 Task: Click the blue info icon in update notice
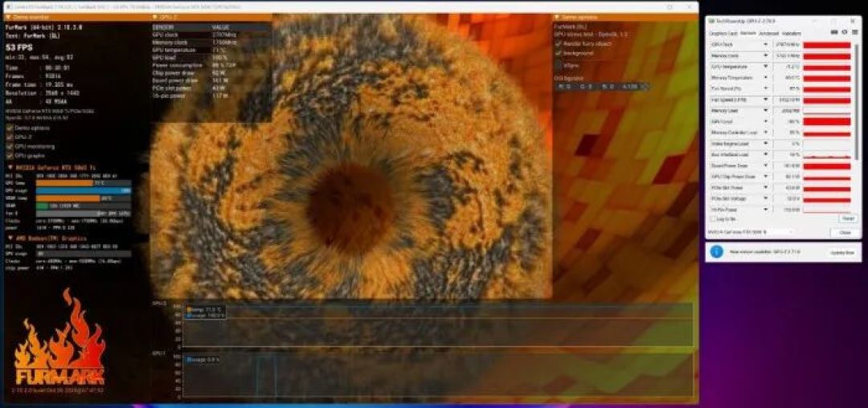pyautogui.click(x=716, y=251)
